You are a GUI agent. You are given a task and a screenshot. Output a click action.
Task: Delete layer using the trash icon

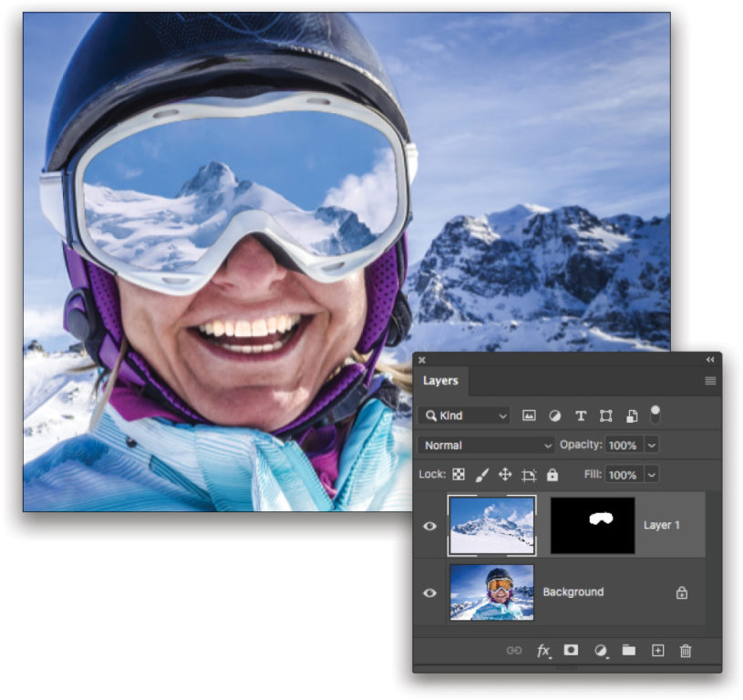(x=686, y=651)
